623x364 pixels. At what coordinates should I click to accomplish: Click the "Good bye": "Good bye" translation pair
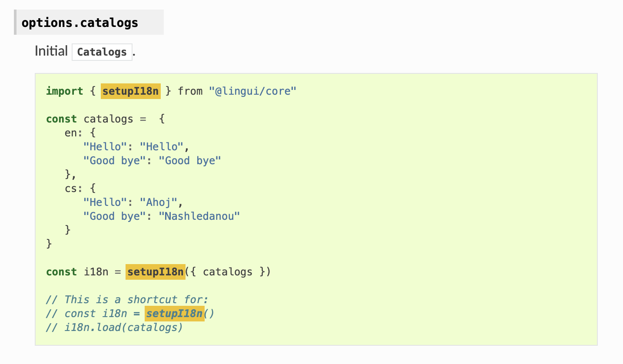click(x=152, y=160)
